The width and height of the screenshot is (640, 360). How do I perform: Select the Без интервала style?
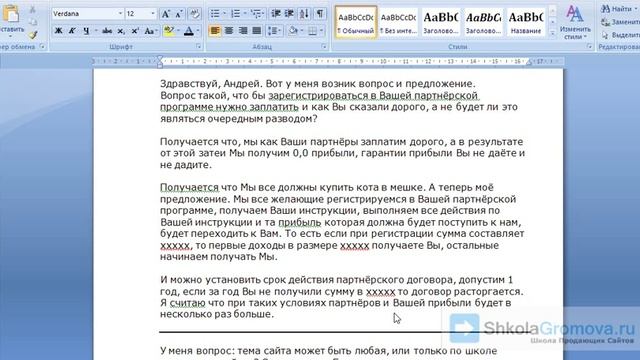pyautogui.click(x=398, y=22)
